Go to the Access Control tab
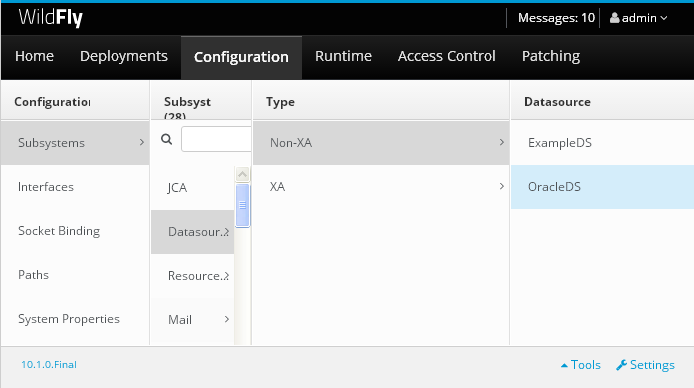Image resolution: width=694 pixels, height=388 pixels. pos(447,56)
